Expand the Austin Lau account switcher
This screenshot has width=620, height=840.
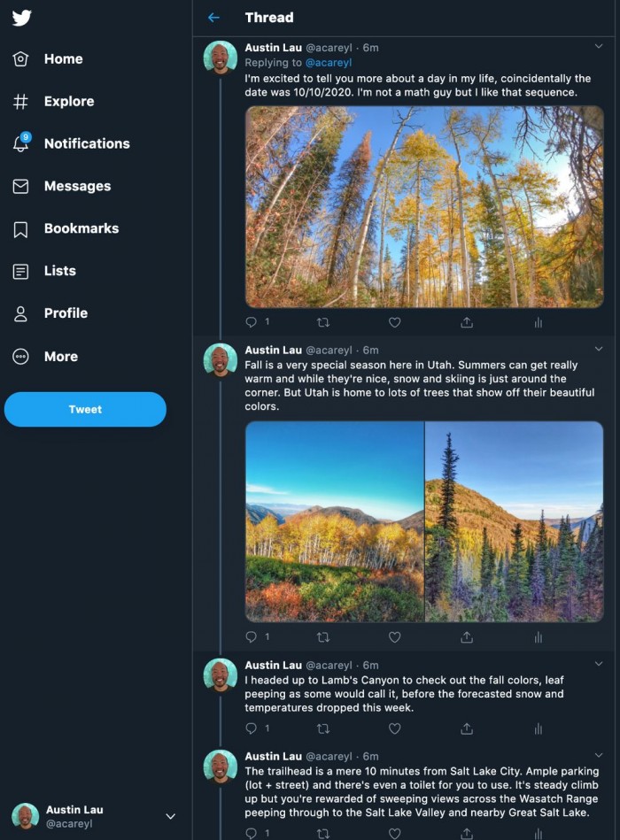pyautogui.click(x=171, y=816)
